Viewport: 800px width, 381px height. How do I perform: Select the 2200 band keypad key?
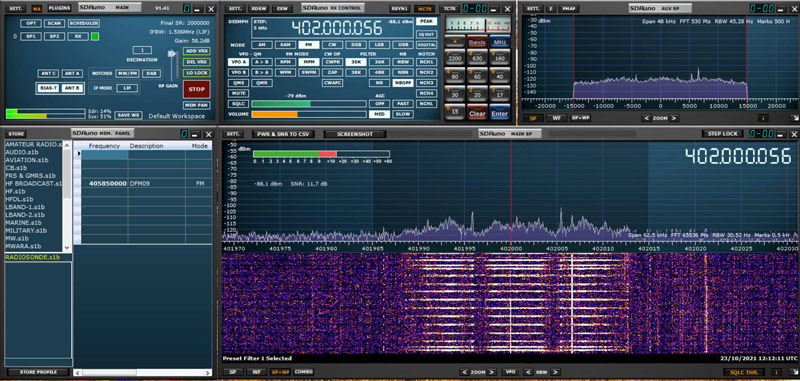(x=455, y=58)
